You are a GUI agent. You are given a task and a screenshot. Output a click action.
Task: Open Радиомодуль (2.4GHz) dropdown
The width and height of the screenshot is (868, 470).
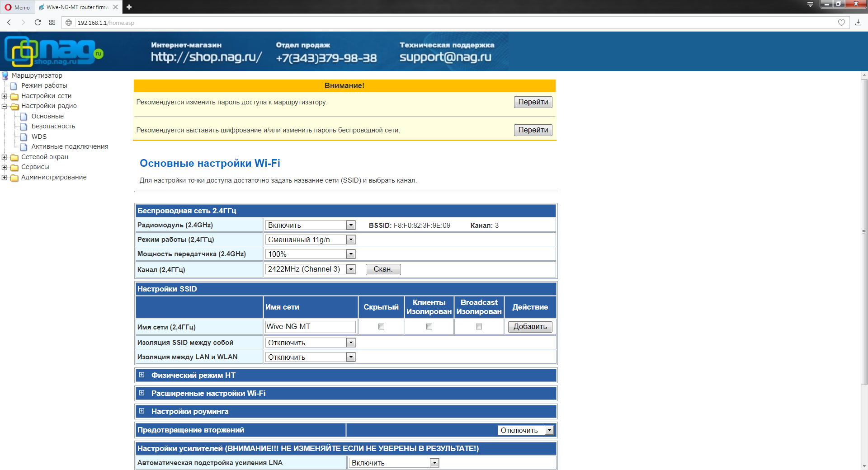click(310, 225)
